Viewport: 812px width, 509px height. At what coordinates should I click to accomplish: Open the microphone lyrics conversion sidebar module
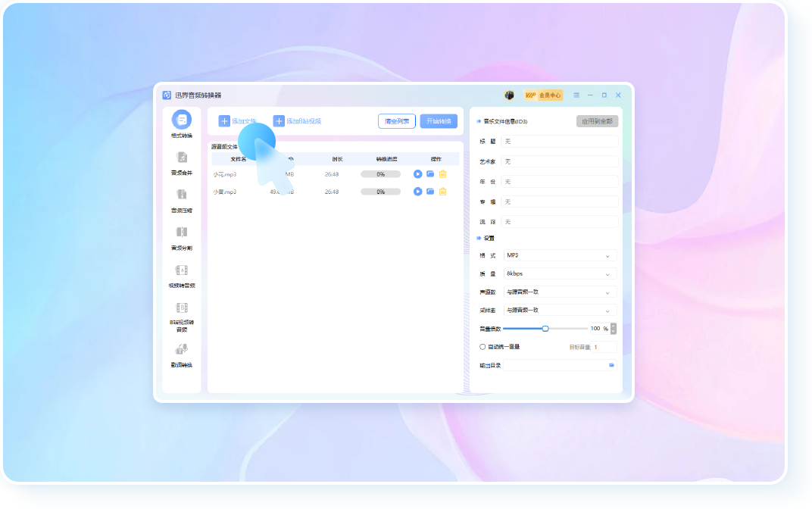[x=181, y=355]
